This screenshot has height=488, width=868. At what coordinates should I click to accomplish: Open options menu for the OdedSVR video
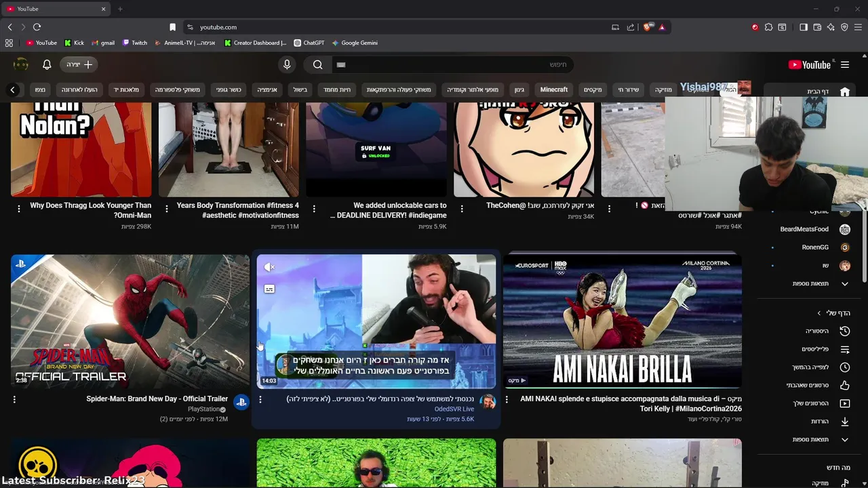point(260,400)
